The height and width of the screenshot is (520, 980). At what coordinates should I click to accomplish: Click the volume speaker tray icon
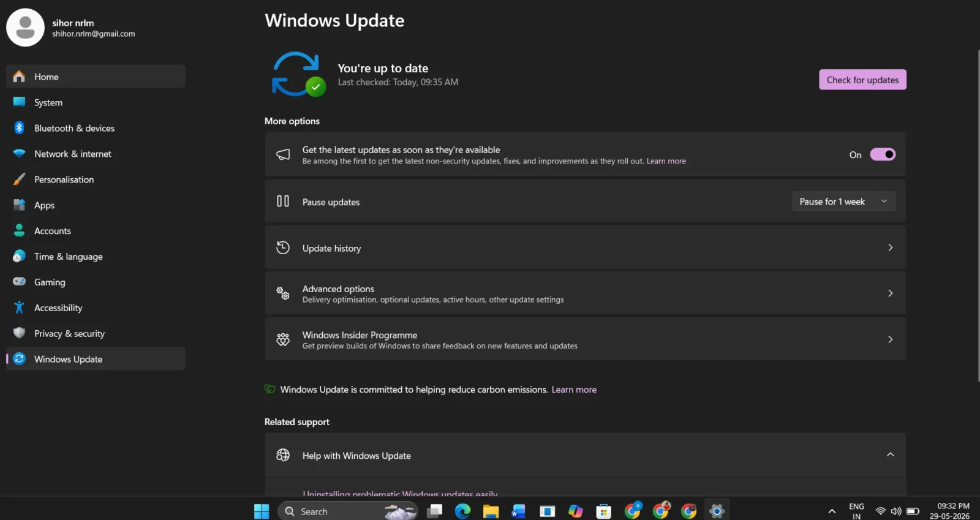pyautogui.click(x=896, y=511)
